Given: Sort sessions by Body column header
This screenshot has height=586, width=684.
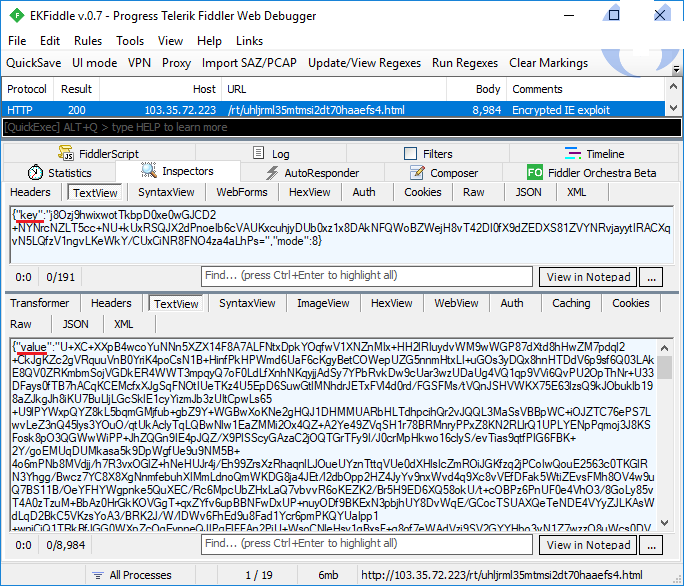Looking at the screenshot, I should pos(476,89).
